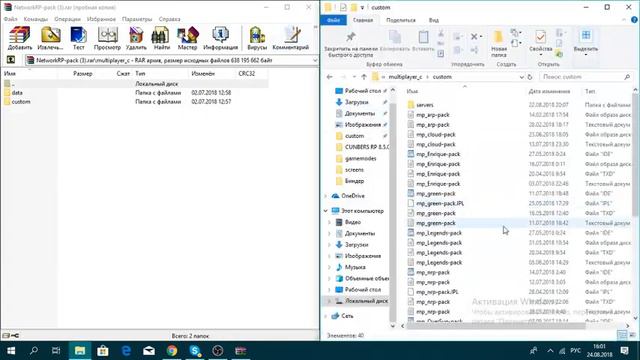Click Explorer back navigation arrow
The height and width of the screenshot is (360, 640).
330,77
